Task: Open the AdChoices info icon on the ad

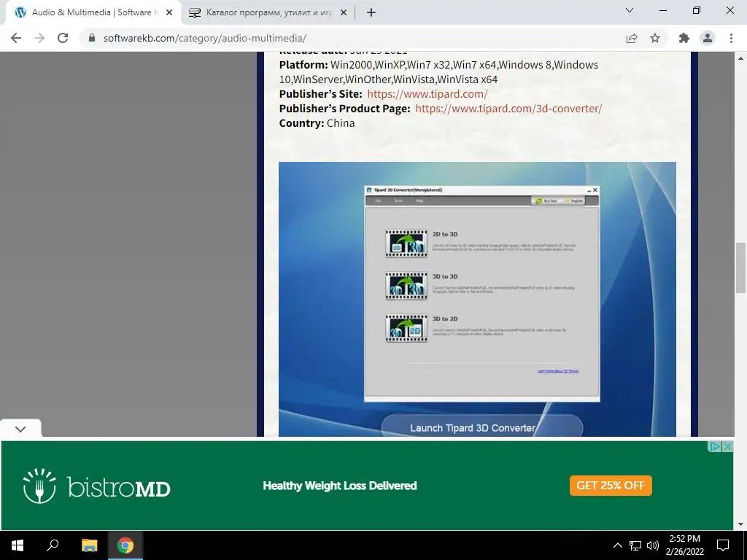Action: [x=715, y=447]
